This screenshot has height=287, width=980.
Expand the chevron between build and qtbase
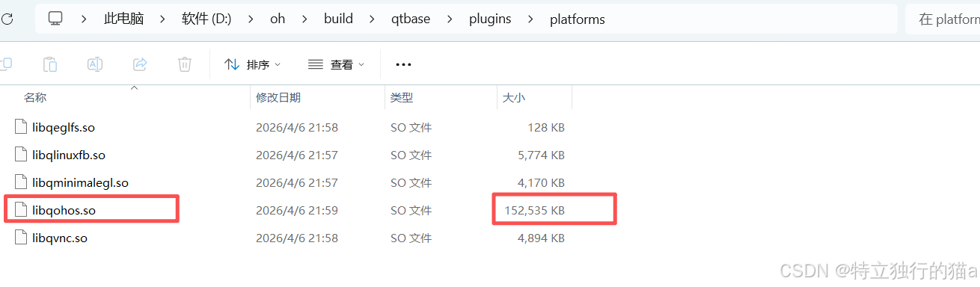tap(373, 19)
